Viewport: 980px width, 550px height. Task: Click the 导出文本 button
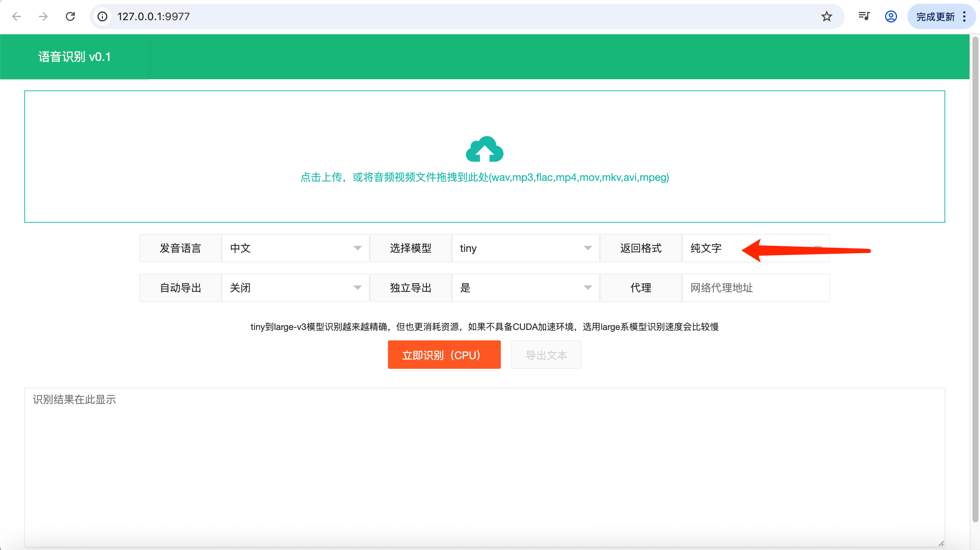pos(546,355)
